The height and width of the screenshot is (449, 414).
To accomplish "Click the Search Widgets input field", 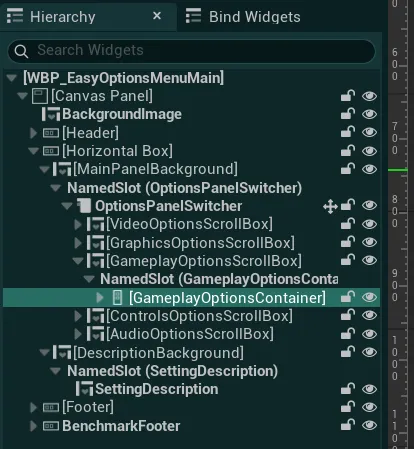I will (191, 51).
